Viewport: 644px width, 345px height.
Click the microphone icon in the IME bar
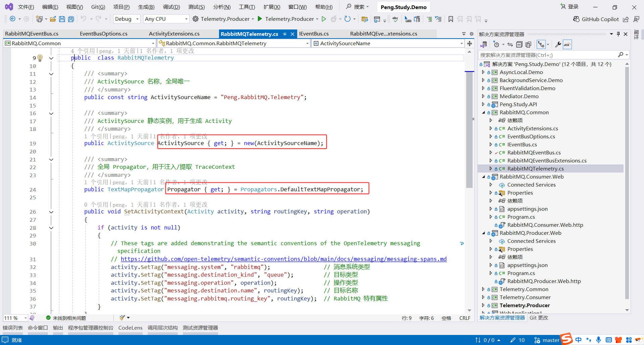point(599,340)
